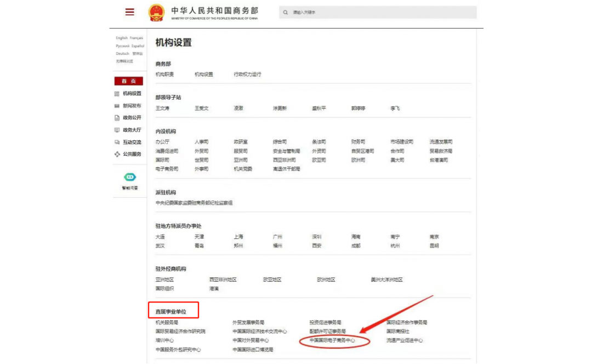Click the 新闻发布 icon in sidebar
This screenshot has height=364, width=603.
[117, 106]
